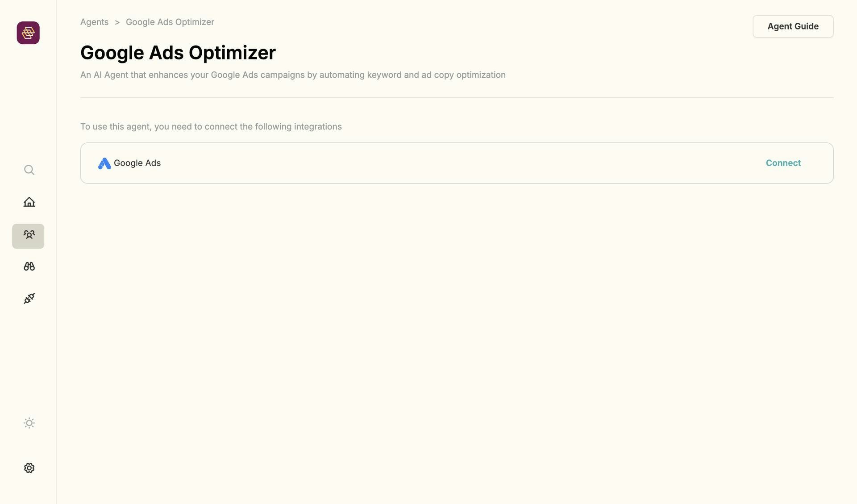Click the agent description text
Screen dimensions: 857x504
[293, 75]
